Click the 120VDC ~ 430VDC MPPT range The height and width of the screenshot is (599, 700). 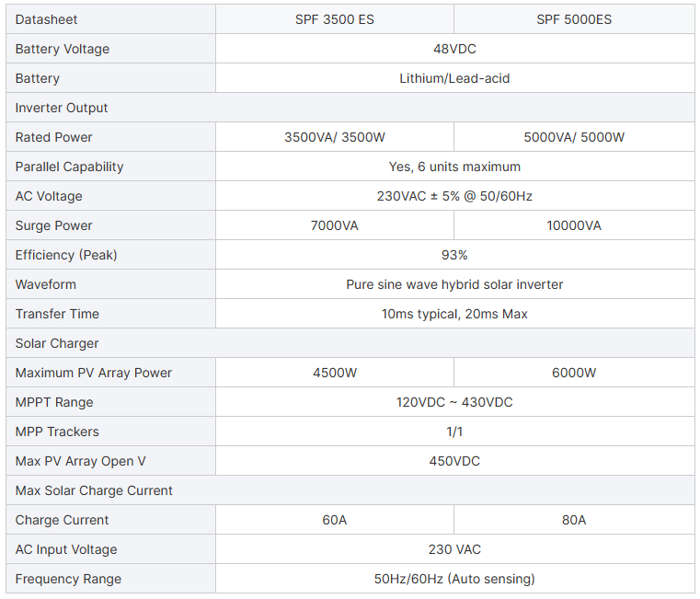point(454,402)
